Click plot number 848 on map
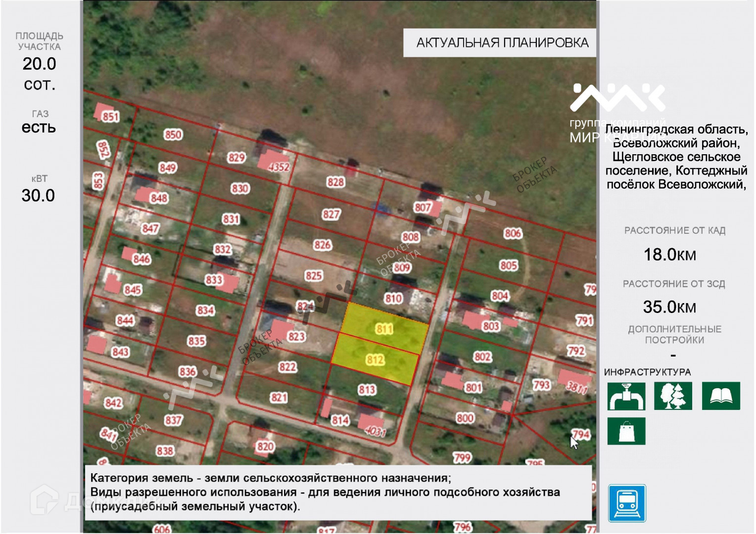 click(x=159, y=198)
